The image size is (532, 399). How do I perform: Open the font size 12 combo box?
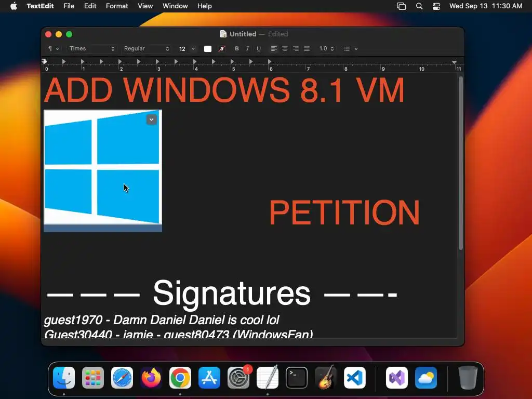tap(187, 49)
